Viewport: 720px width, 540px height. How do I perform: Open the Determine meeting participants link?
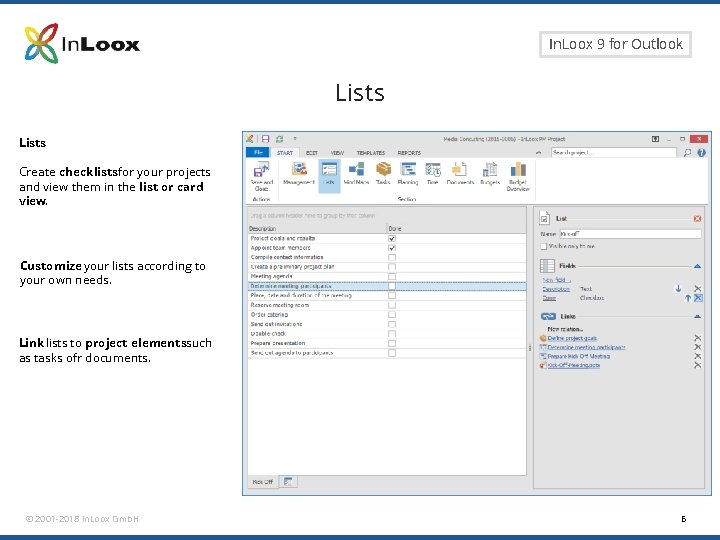coord(586,347)
